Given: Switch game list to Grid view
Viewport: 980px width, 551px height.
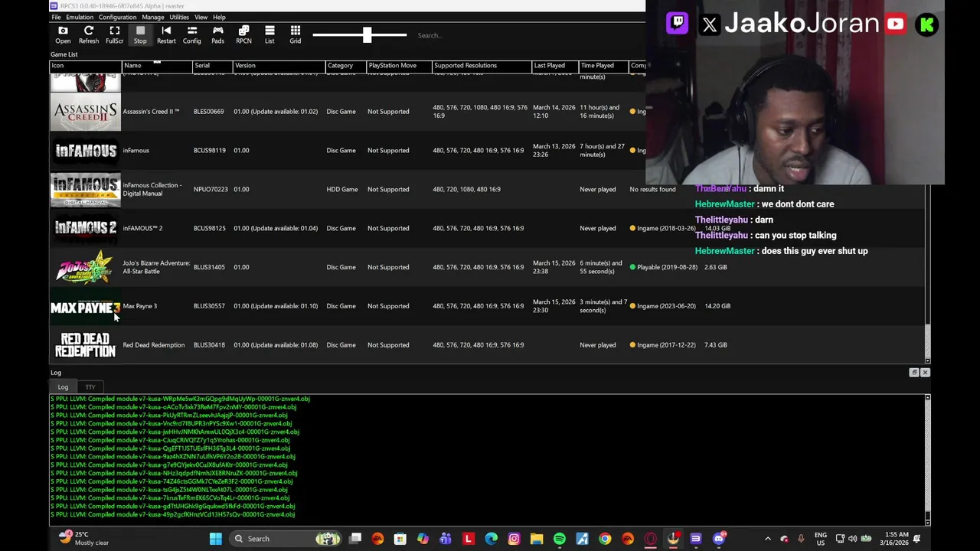Looking at the screenshot, I should [295, 34].
